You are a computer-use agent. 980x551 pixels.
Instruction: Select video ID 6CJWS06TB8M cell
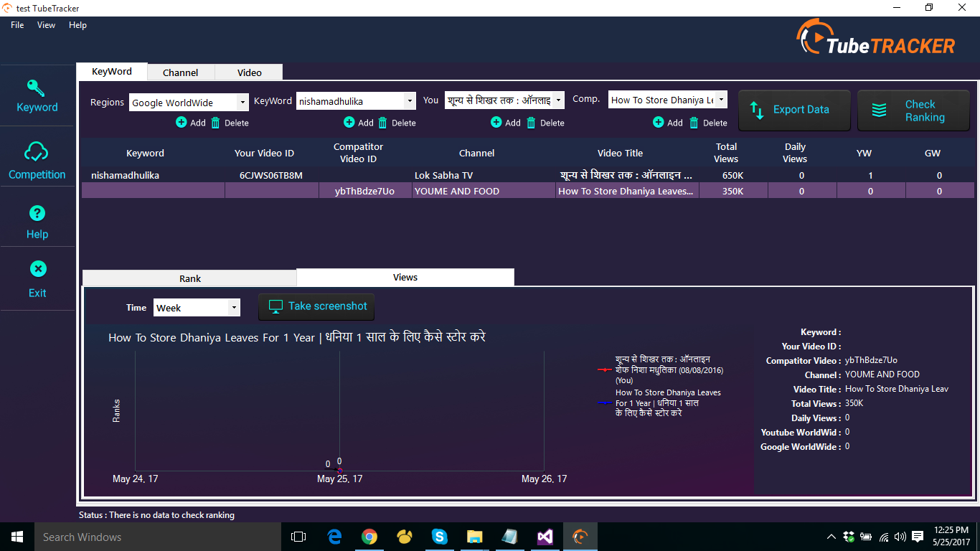click(x=271, y=175)
